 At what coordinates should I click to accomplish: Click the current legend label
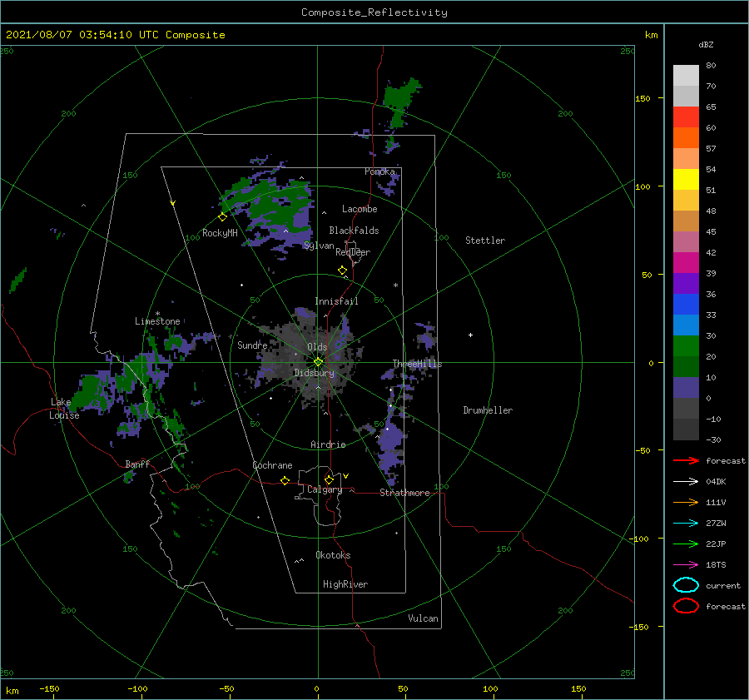(x=722, y=585)
